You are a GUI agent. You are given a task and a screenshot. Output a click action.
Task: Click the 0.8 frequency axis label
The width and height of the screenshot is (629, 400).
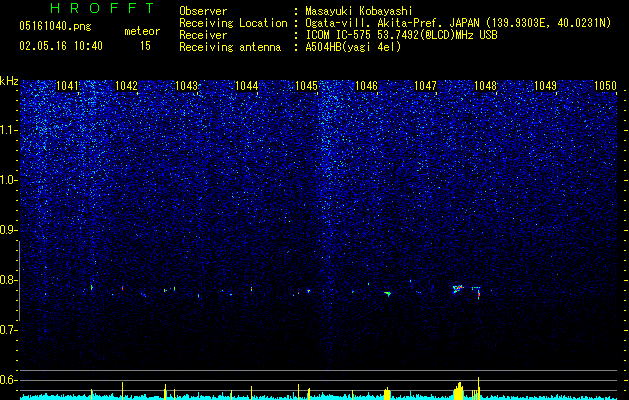tap(8, 280)
